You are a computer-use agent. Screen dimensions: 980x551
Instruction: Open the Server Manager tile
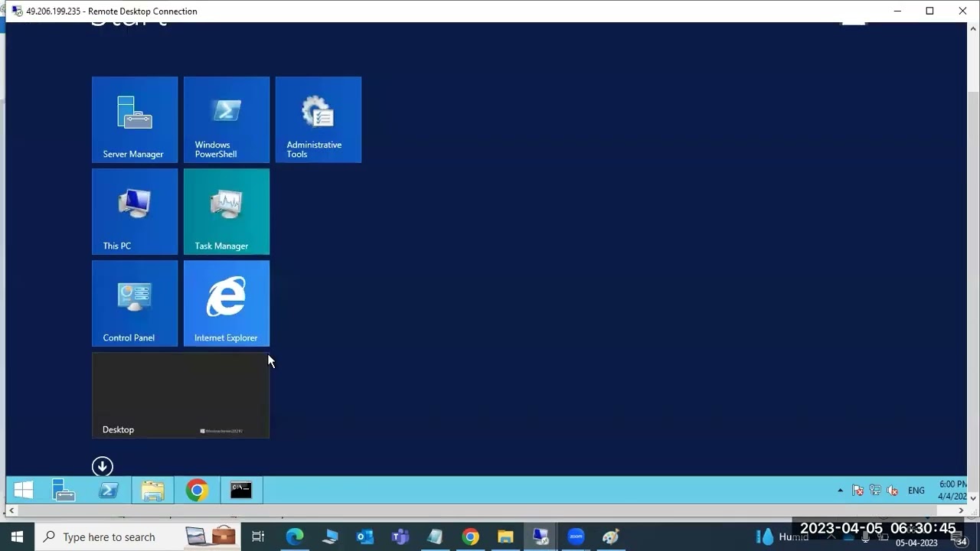click(135, 119)
